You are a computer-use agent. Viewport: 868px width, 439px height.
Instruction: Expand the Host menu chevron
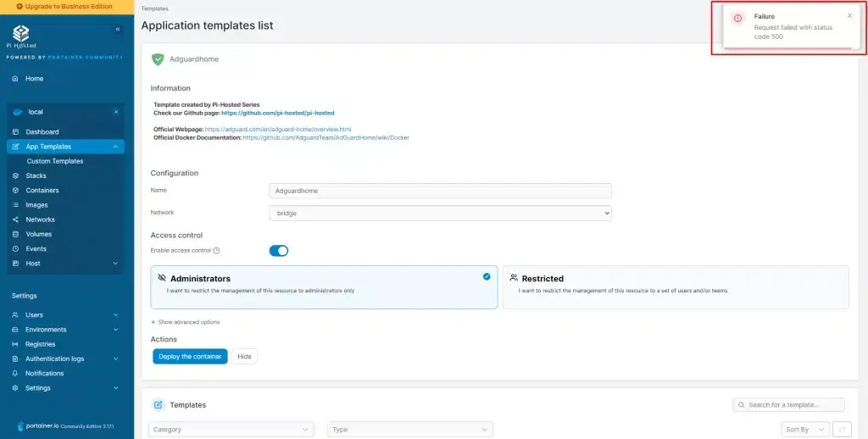click(115, 264)
